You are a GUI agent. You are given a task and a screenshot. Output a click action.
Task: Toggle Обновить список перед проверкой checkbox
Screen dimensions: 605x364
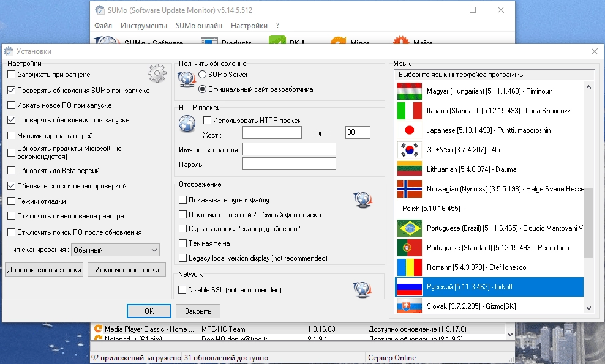[12, 185]
